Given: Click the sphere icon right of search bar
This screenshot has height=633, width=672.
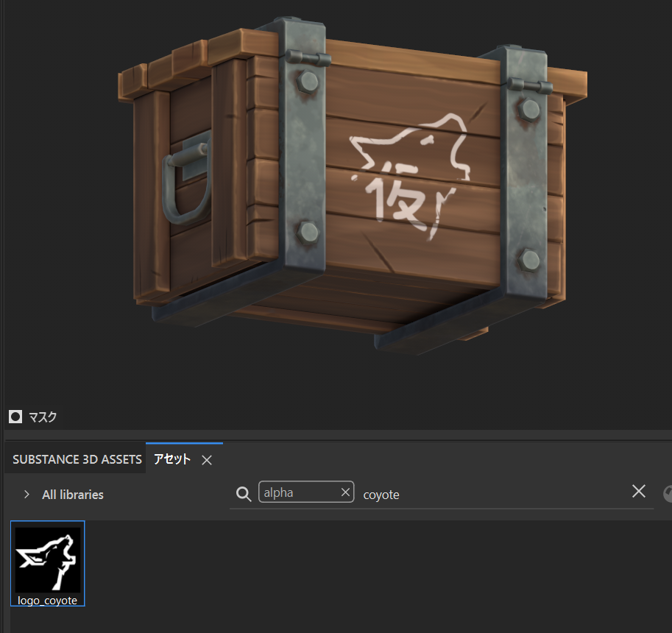Looking at the screenshot, I should (668, 495).
